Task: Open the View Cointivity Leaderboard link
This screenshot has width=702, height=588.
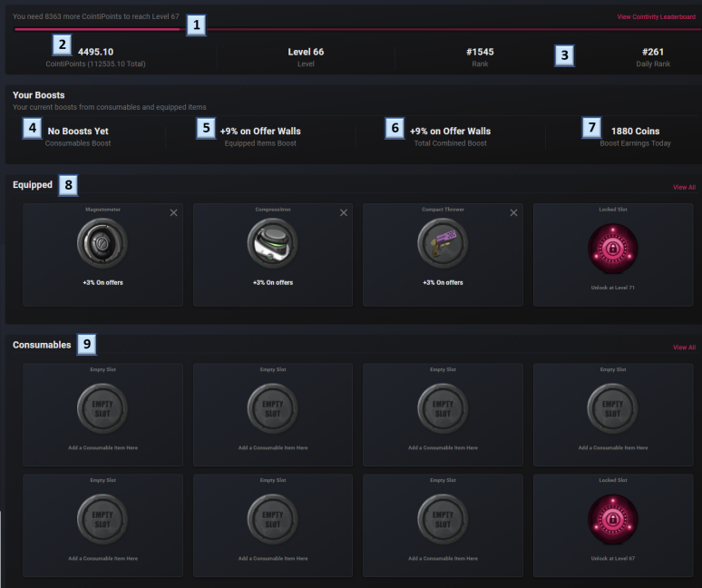Action: coord(656,17)
